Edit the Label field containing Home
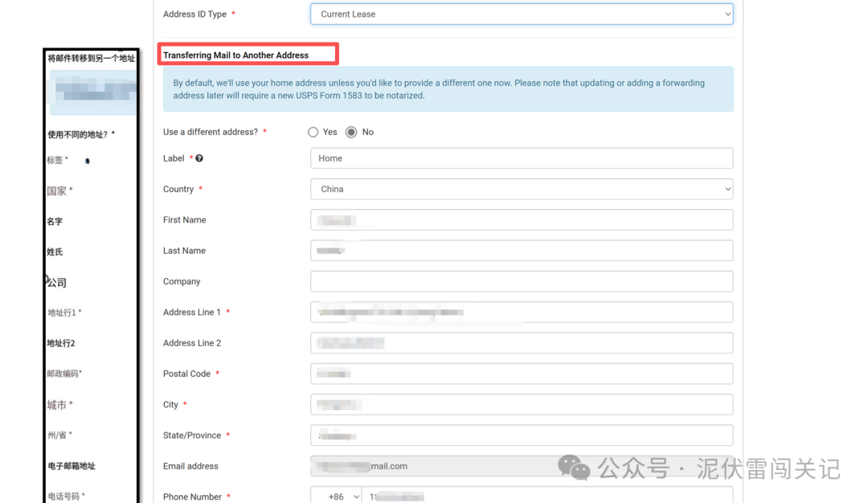The height and width of the screenshot is (503, 868). point(522,158)
